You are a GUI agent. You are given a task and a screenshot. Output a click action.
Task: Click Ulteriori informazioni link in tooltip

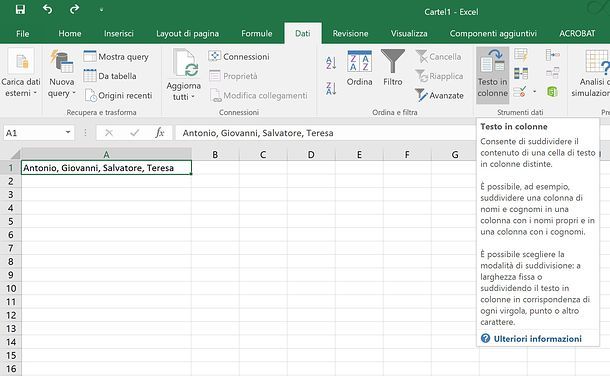[537, 339]
